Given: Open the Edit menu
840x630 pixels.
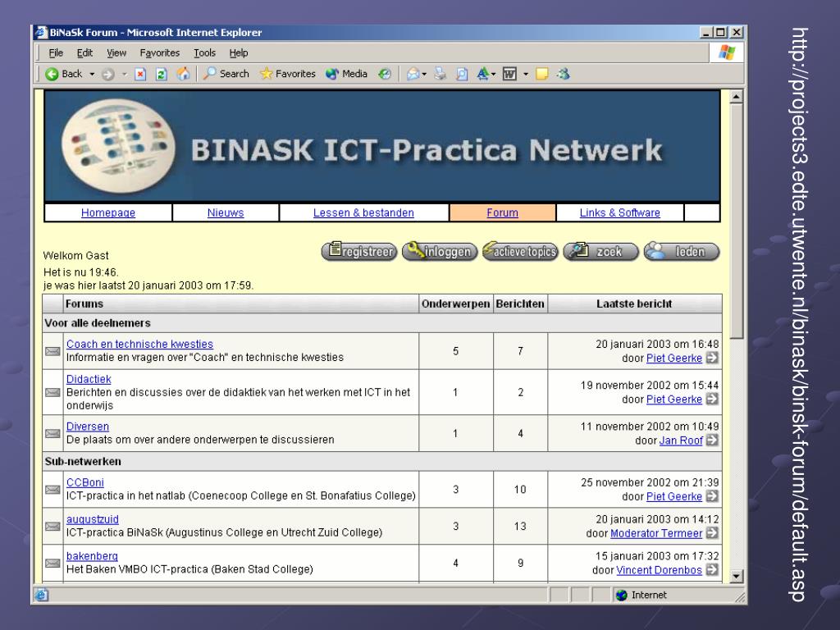Looking at the screenshot, I should [84, 53].
